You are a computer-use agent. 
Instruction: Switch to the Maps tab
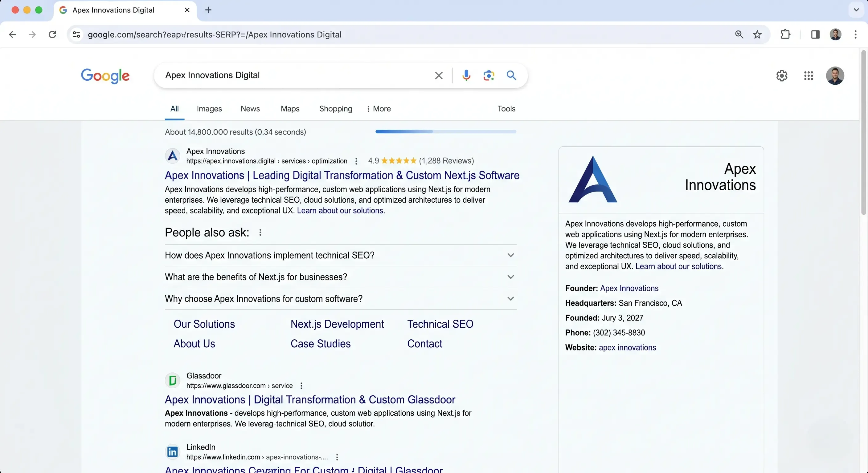[290, 109]
